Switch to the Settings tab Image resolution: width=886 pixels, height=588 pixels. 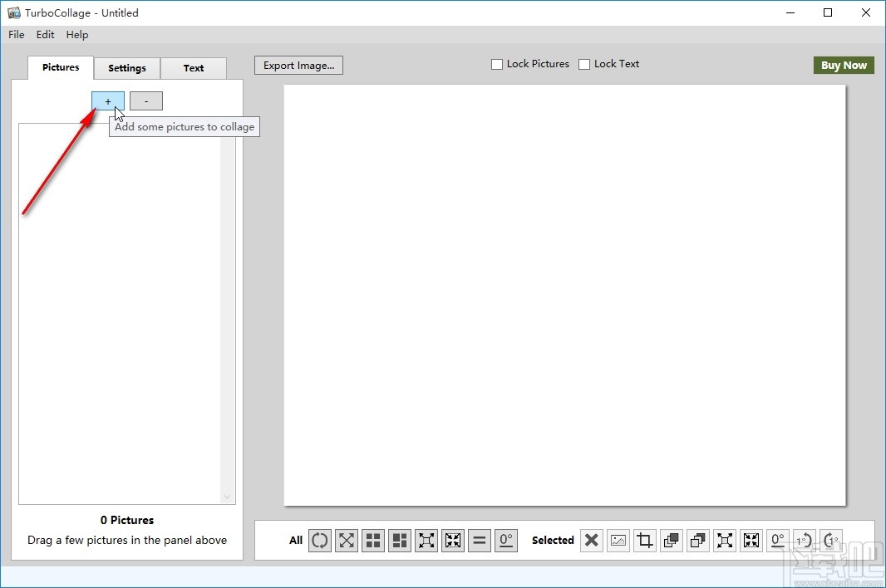coord(127,68)
